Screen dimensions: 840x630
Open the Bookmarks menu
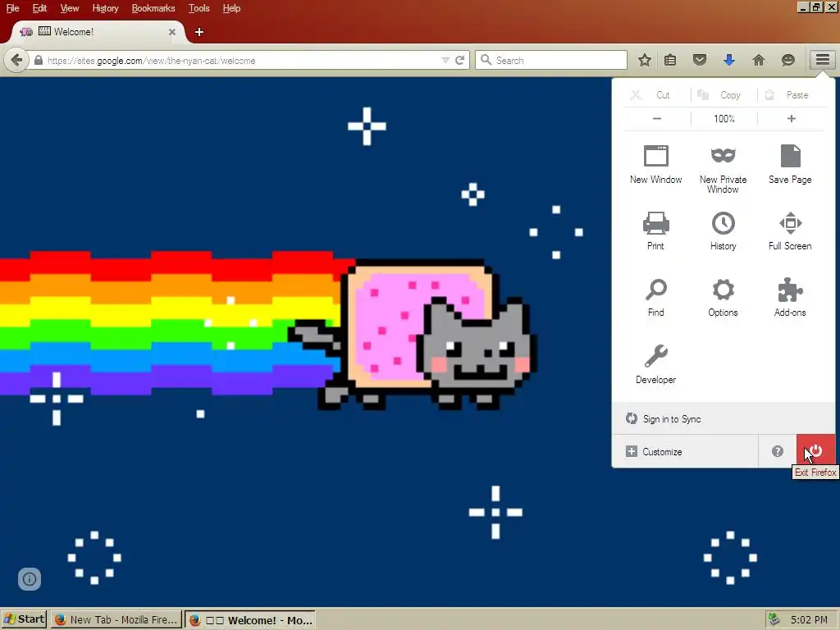[x=153, y=8]
